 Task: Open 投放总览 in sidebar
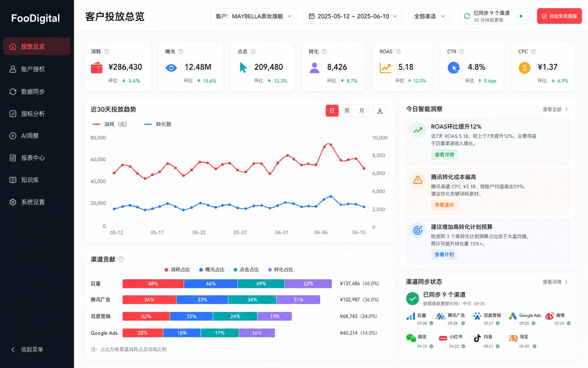click(x=37, y=46)
